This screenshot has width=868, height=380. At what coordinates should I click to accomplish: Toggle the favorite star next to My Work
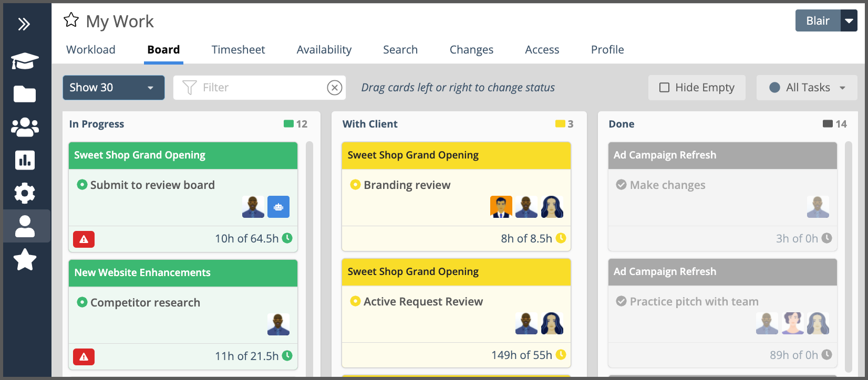(x=71, y=20)
